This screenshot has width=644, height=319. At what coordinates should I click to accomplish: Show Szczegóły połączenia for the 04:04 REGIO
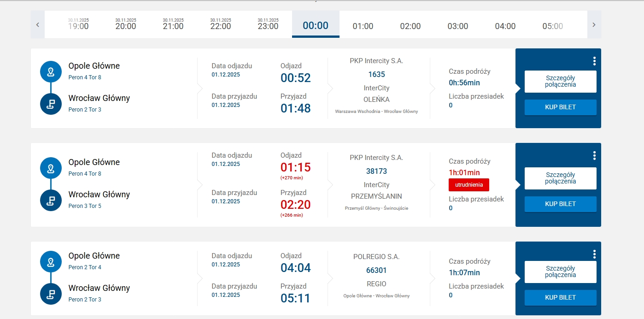tap(560, 272)
